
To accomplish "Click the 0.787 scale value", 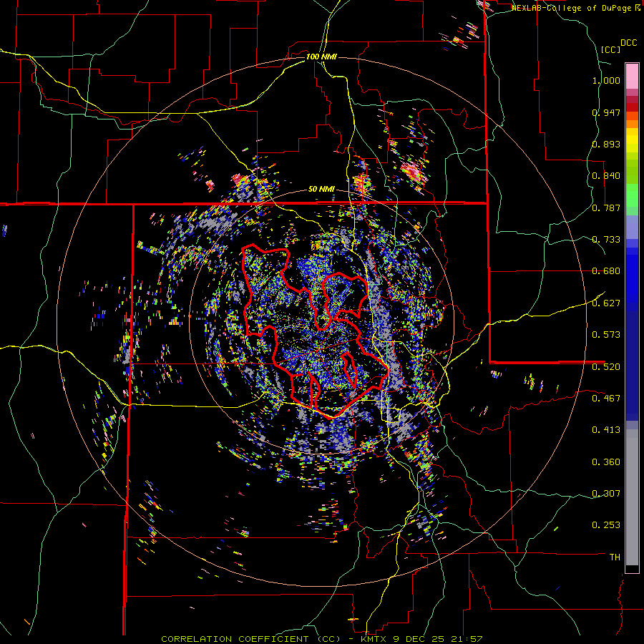I will 606,208.
